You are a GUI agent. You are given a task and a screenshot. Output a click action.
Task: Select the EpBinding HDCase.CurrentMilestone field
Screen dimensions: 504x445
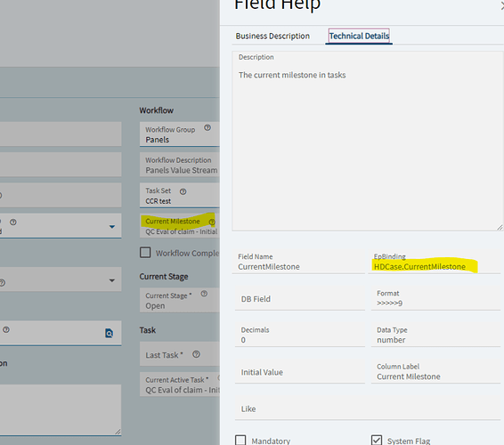click(435, 263)
